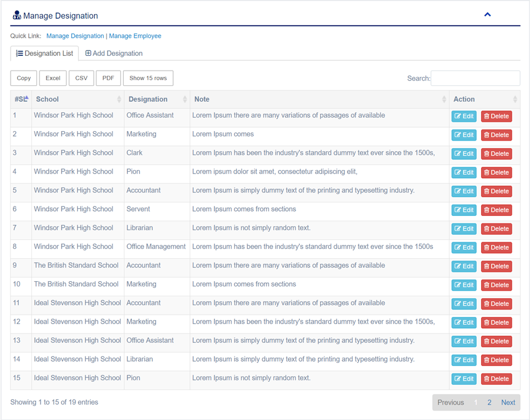Edit row 5 Accountant designation
Image resolution: width=530 pixels, height=420 pixels.
tap(464, 191)
